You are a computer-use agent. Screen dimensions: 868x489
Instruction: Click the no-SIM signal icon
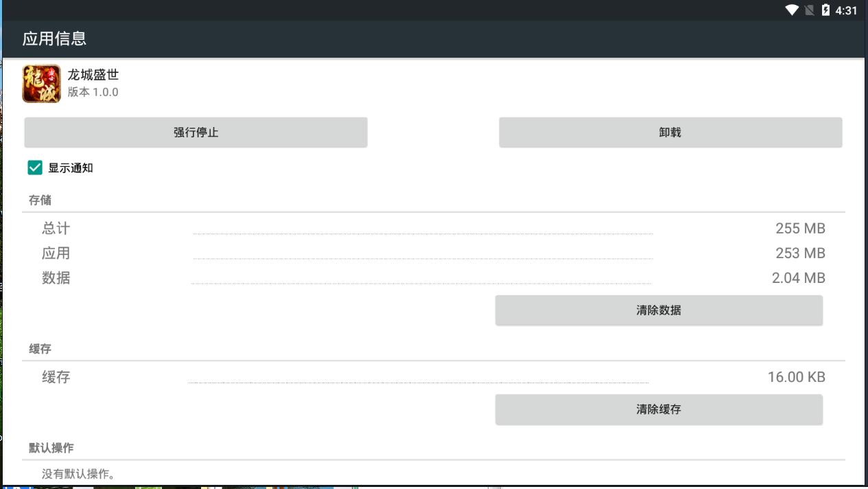(x=810, y=10)
